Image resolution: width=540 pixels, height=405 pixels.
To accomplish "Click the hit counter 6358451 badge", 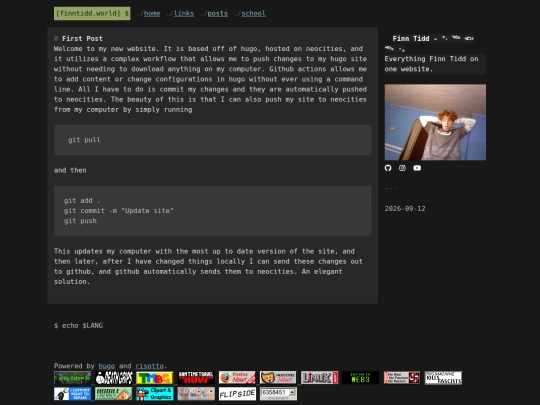I will [278, 394].
